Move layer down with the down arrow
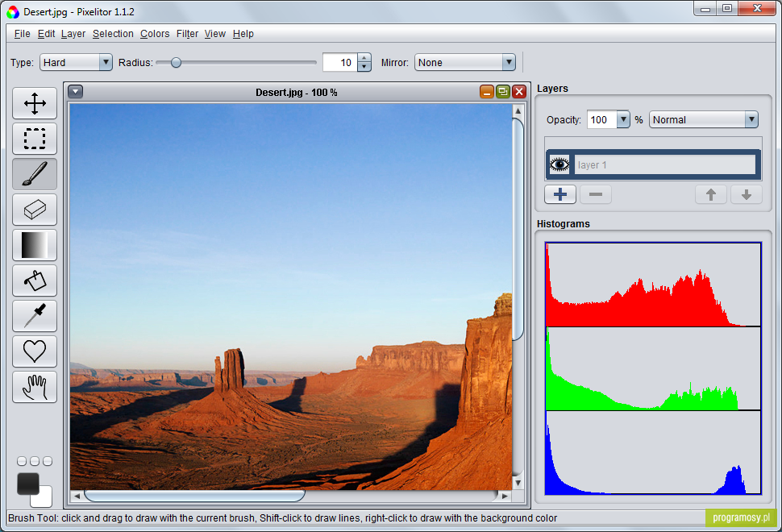 point(746,194)
